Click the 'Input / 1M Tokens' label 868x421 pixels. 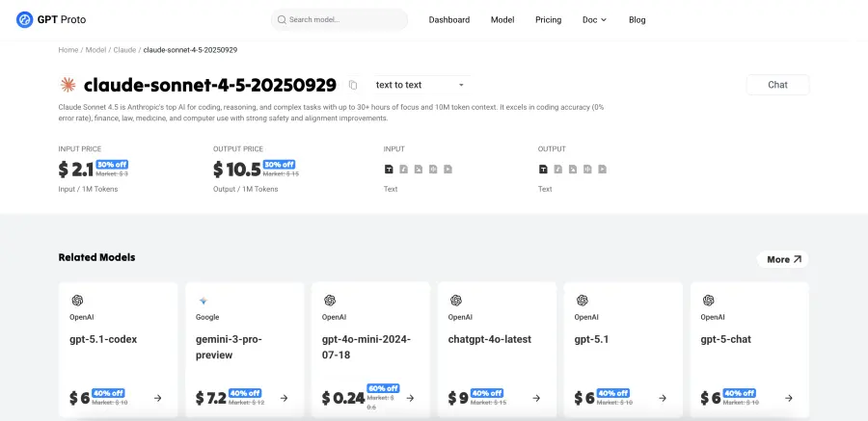88,189
